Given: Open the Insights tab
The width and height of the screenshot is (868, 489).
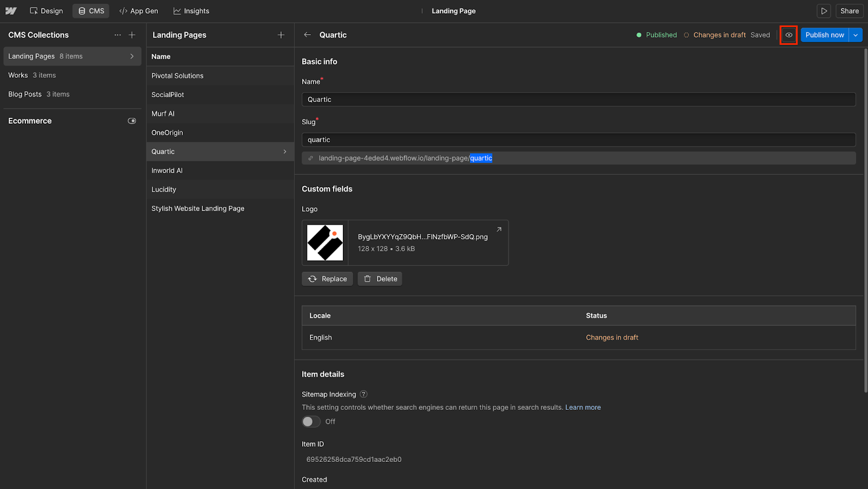Looking at the screenshot, I should click(x=192, y=11).
